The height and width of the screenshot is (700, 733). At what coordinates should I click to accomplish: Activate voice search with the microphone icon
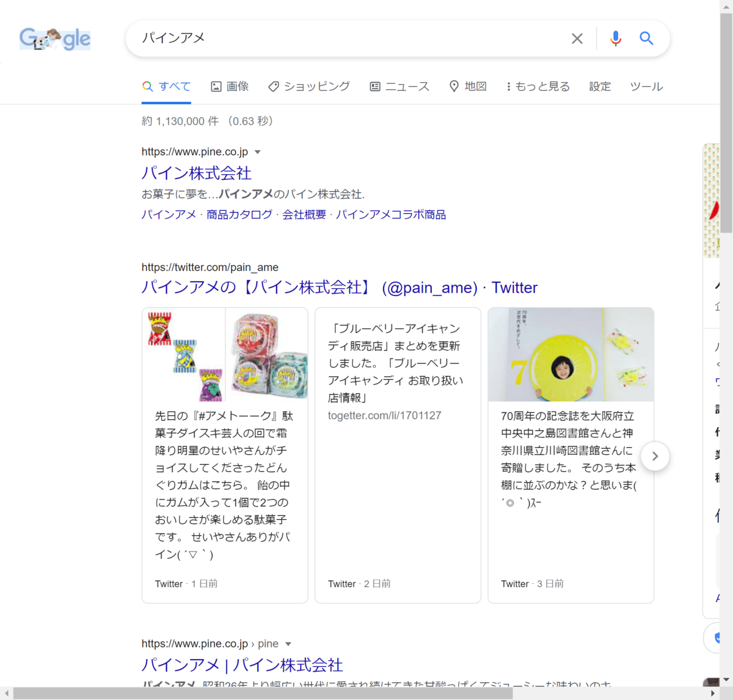coord(615,38)
